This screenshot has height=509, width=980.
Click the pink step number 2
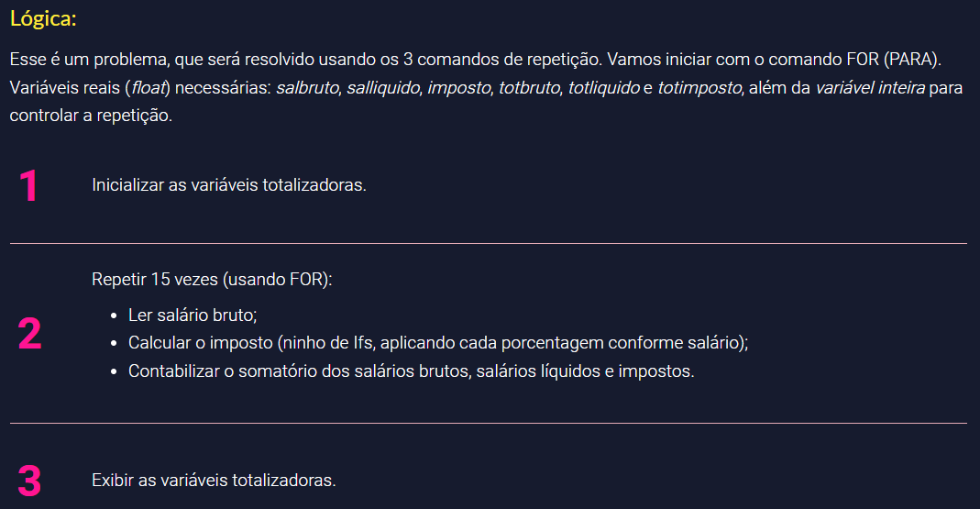[29, 333]
